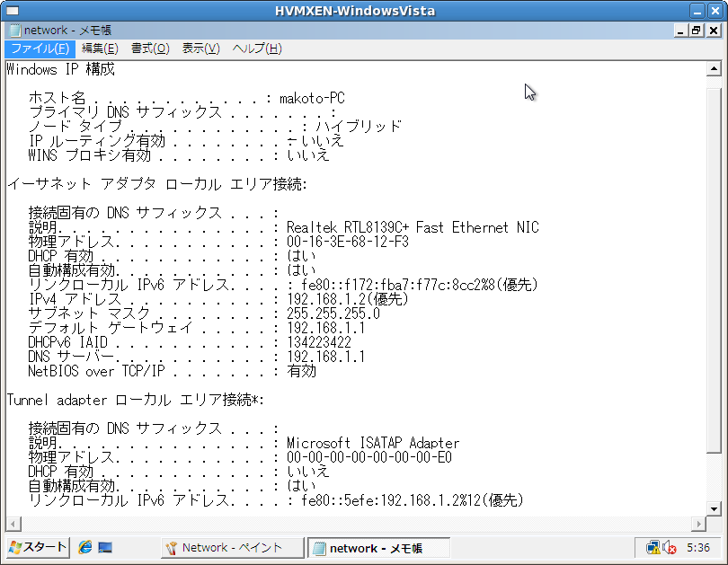
Task: Click the スタート button
Action: click(x=38, y=547)
